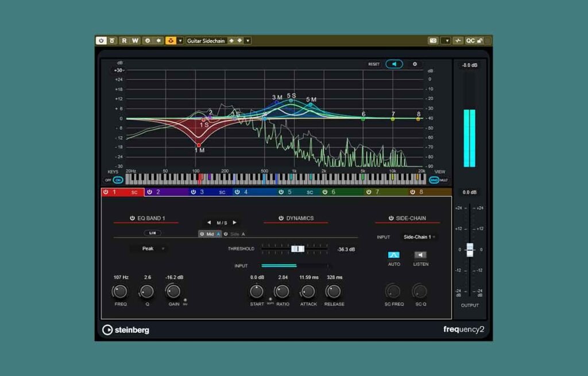
Task: Click the snapshot camera icon in header
Action: point(433,41)
